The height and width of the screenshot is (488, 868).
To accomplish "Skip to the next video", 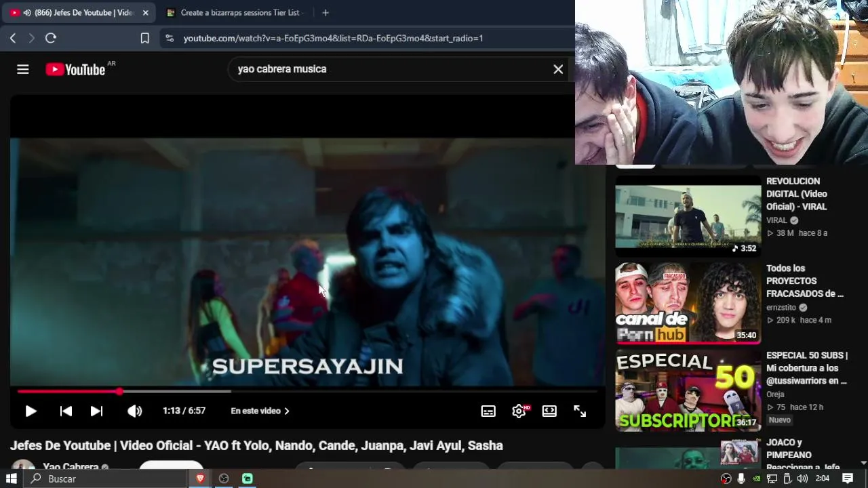I will coord(97,411).
